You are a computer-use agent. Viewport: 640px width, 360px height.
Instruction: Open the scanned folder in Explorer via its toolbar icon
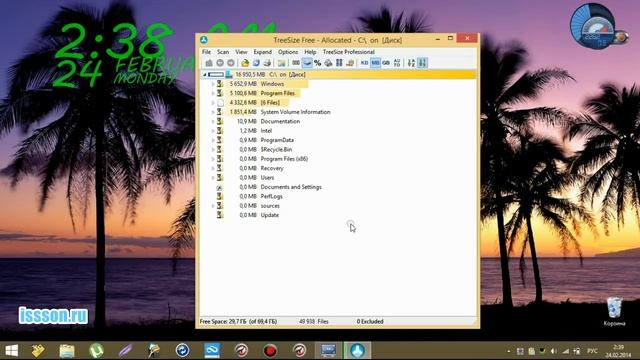(x=281, y=63)
